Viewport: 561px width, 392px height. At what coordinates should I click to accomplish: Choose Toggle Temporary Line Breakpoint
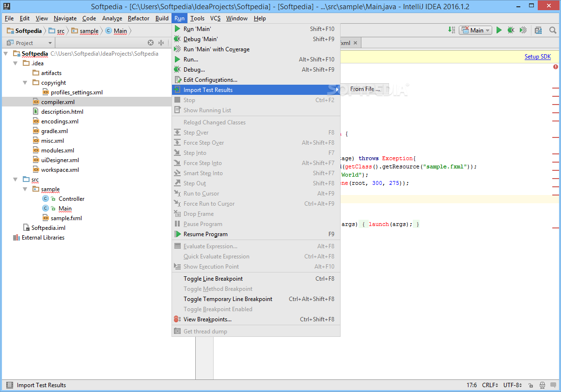[x=256, y=299]
